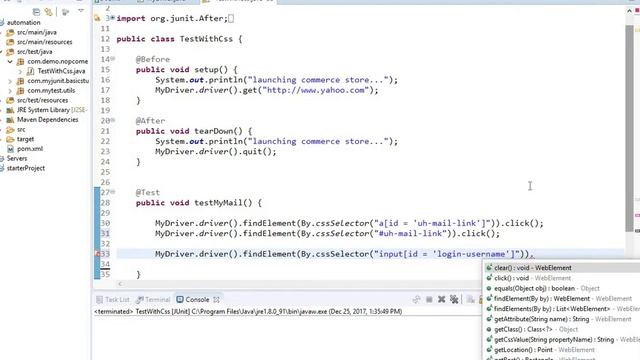The width and height of the screenshot is (640, 360).
Task: Click '#uh-mail-link' selector string on line 31
Action: click(x=411, y=234)
